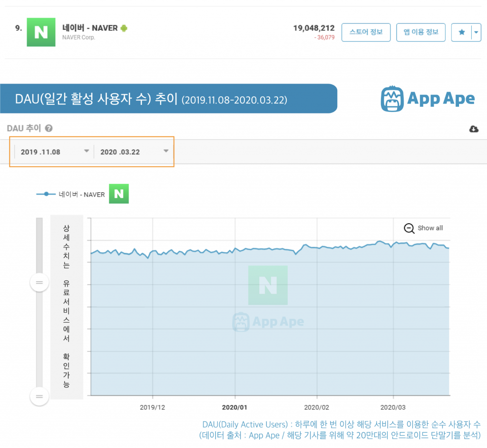Click the Android icon next to NAVER title
The width and height of the screenshot is (487, 448).
click(x=124, y=28)
